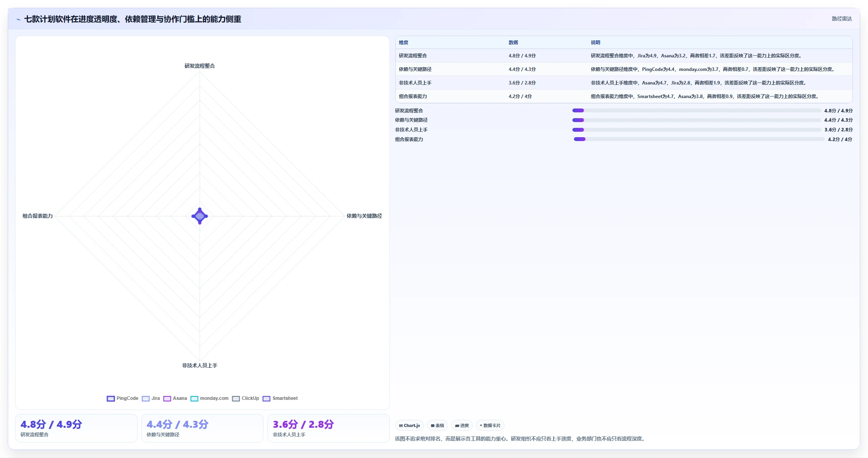Toggle the monday.com legend entry
Viewport: 868px width, 458px height.
[209, 398]
